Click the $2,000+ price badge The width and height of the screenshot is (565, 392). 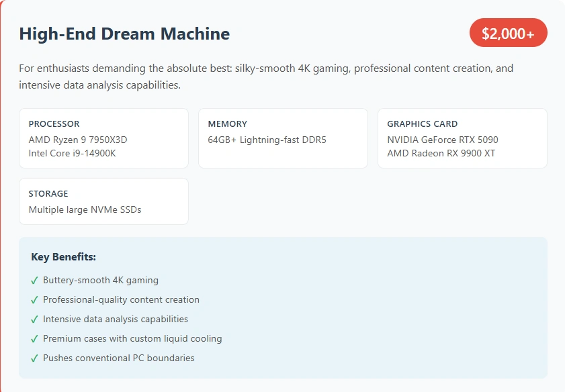(508, 33)
